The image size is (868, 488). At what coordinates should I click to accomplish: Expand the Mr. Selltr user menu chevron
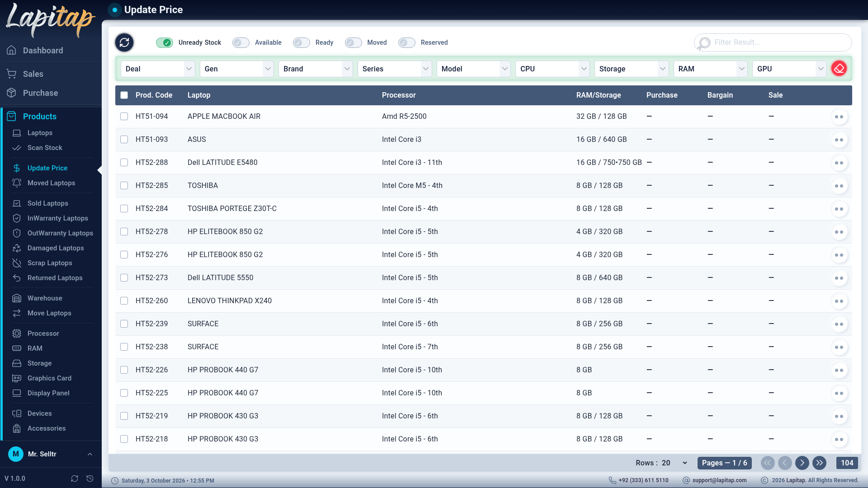pos(90,454)
